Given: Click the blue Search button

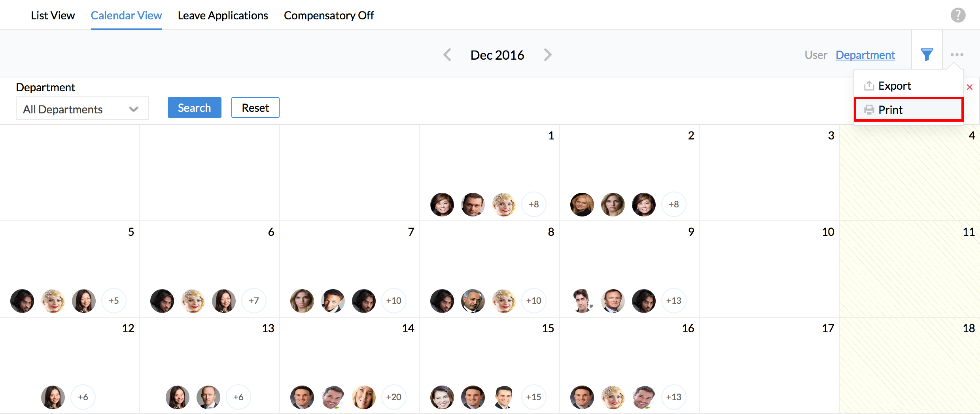Looking at the screenshot, I should click(194, 108).
